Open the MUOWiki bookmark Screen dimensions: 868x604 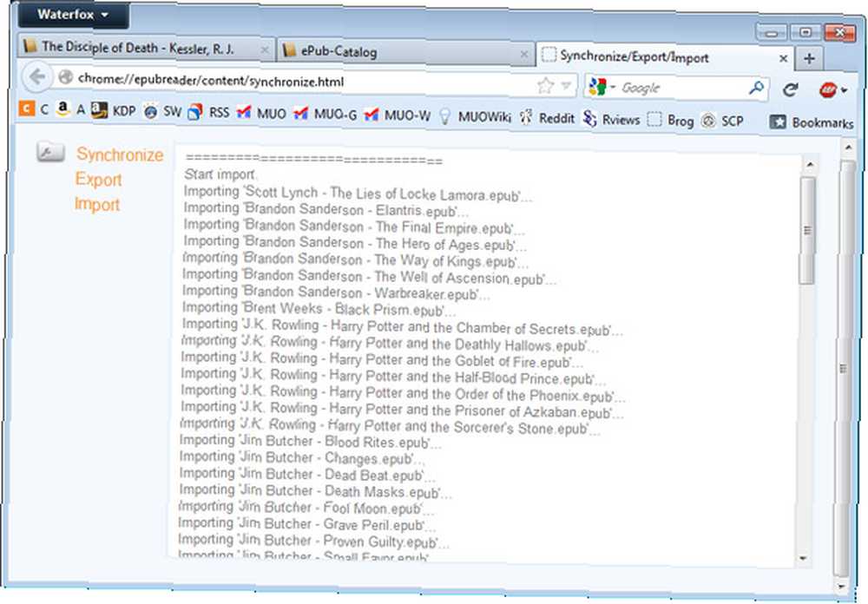pyautogui.click(x=475, y=117)
